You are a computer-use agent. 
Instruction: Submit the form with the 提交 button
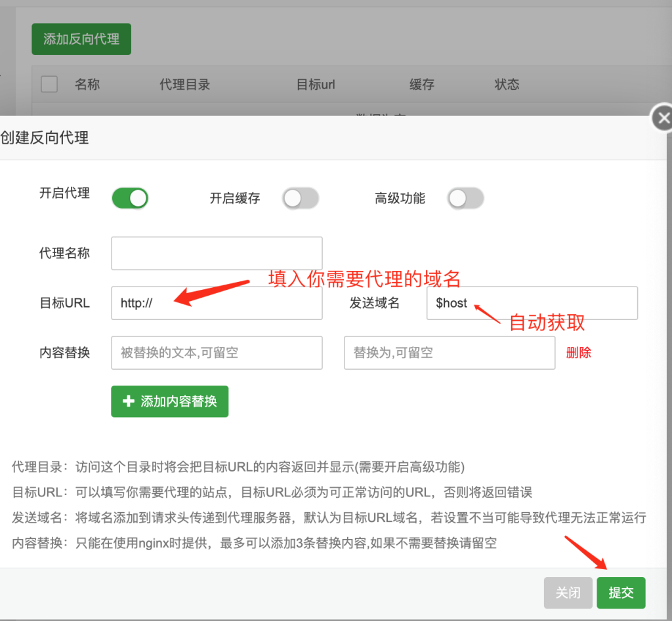tap(621, 592)
